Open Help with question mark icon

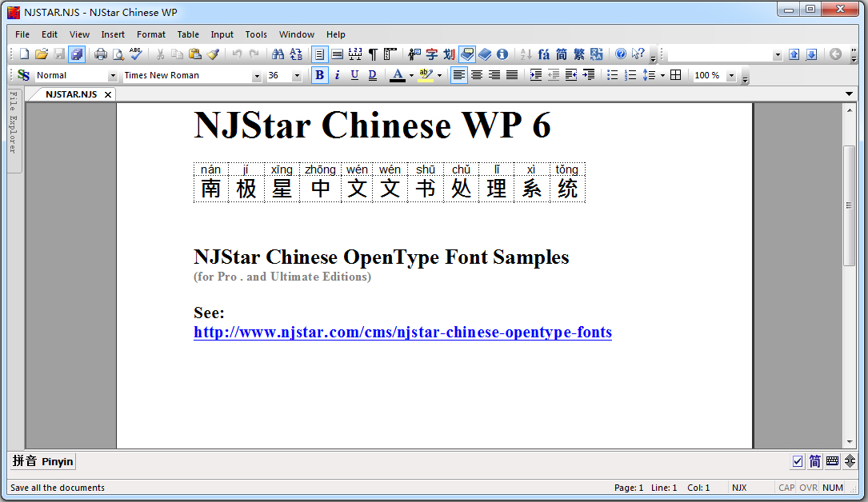pos(621,54)
